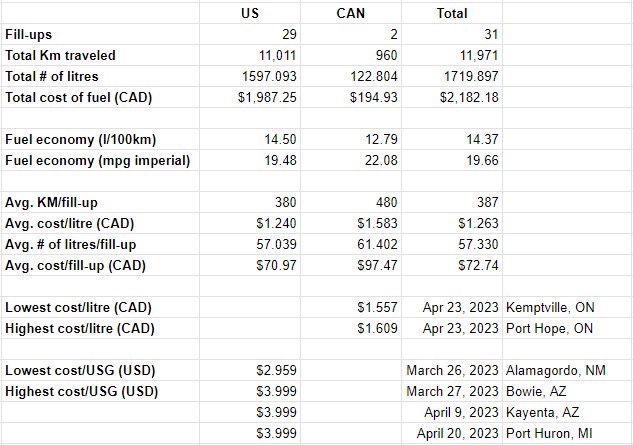The image size is (633, 445).
Task: Click the total fuel cost cell $2,182.18
Action: (x=452, y=97)
